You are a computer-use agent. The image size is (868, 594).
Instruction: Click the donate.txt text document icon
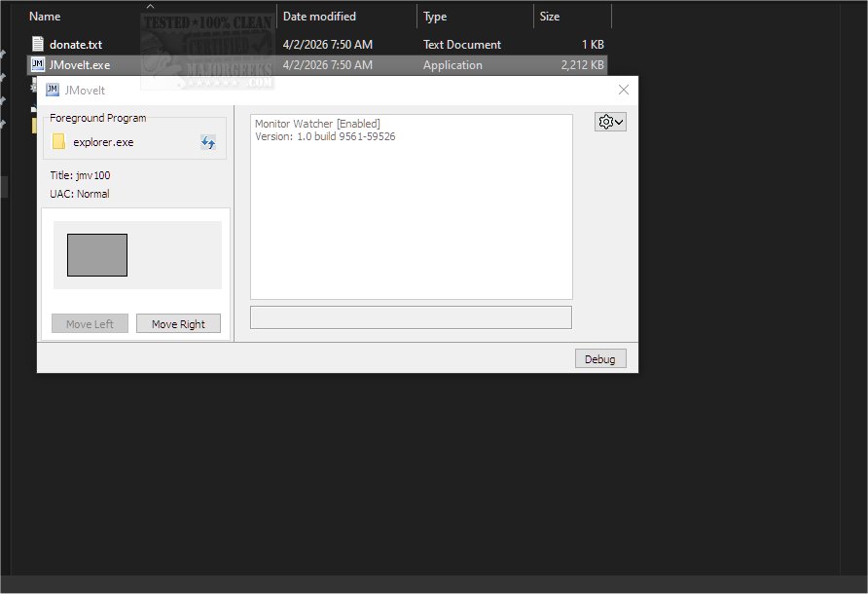38,44
